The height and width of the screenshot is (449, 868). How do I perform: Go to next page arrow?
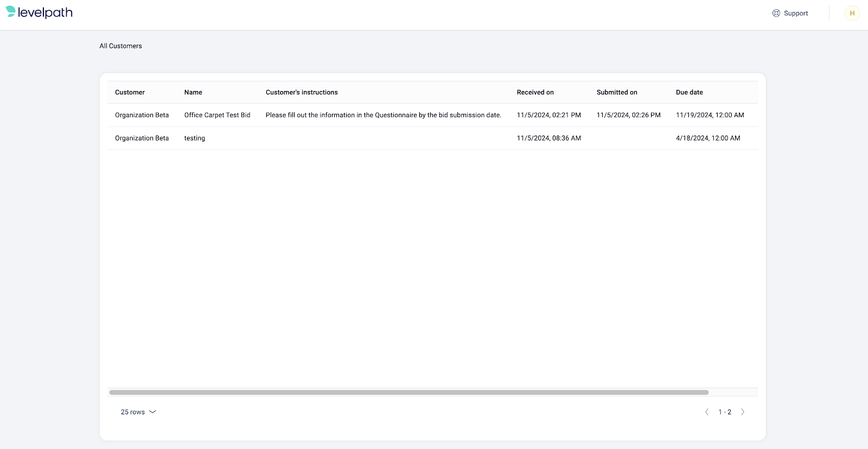tap(743, 412)
